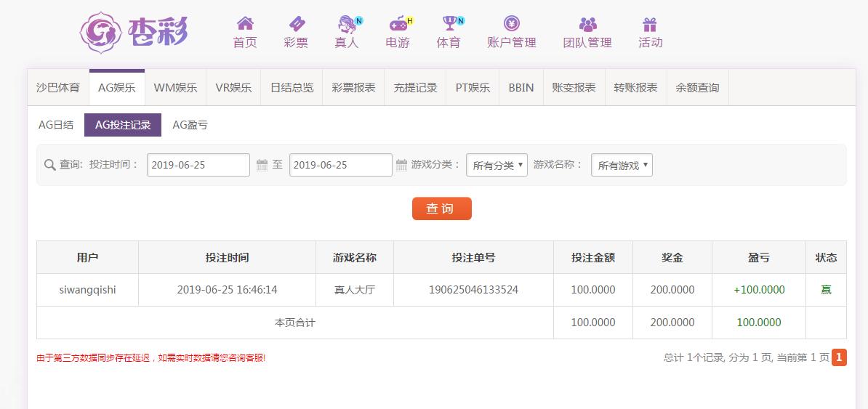Image resolution: width=868 pixels, height=409 pixels.
Task: Expand the 所有游戏 game name dropdown
Action: click(622, 166)
